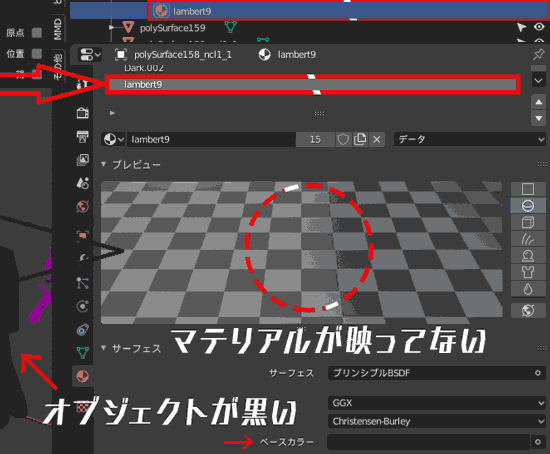Enable 位置 checkbox
This screenshot has height=454, width=550.
click(x=37, y=54)
